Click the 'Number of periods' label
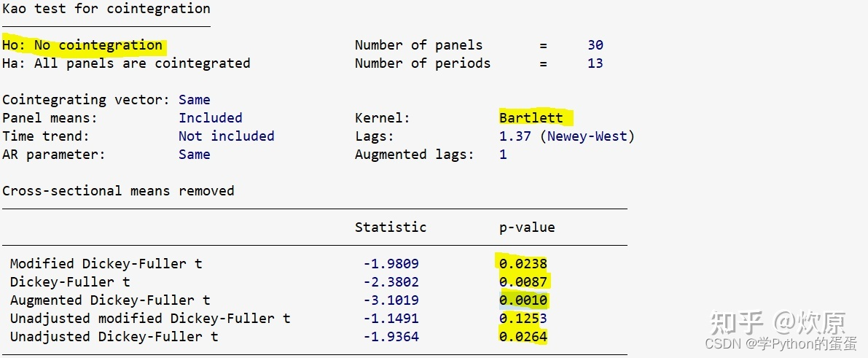868x358 pixels. point(423,63)
